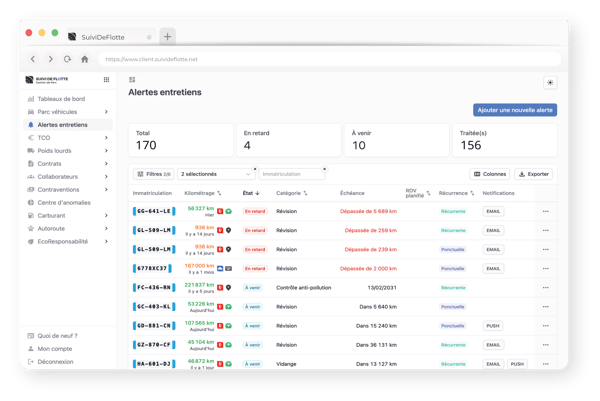Open the Colonnes column chooser

point(489,174)
